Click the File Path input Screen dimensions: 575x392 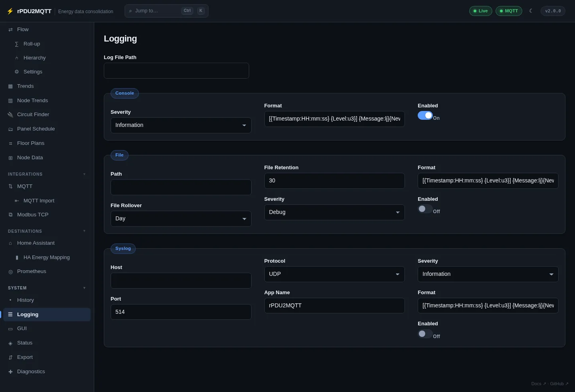pos(181,187)
